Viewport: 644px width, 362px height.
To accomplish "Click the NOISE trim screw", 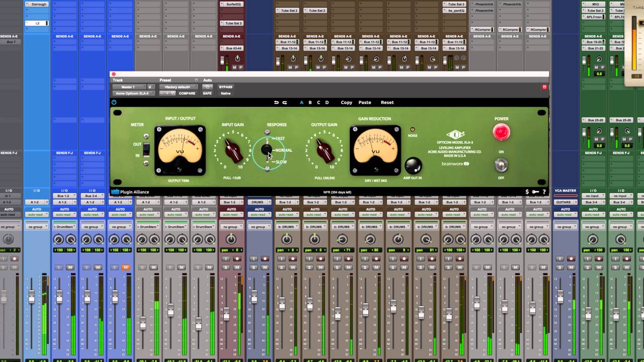I will click(x=413, y=130).
